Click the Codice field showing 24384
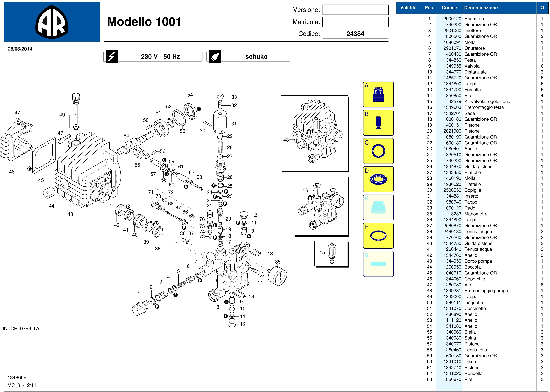 pyautogui.click(x=355, y=34)
